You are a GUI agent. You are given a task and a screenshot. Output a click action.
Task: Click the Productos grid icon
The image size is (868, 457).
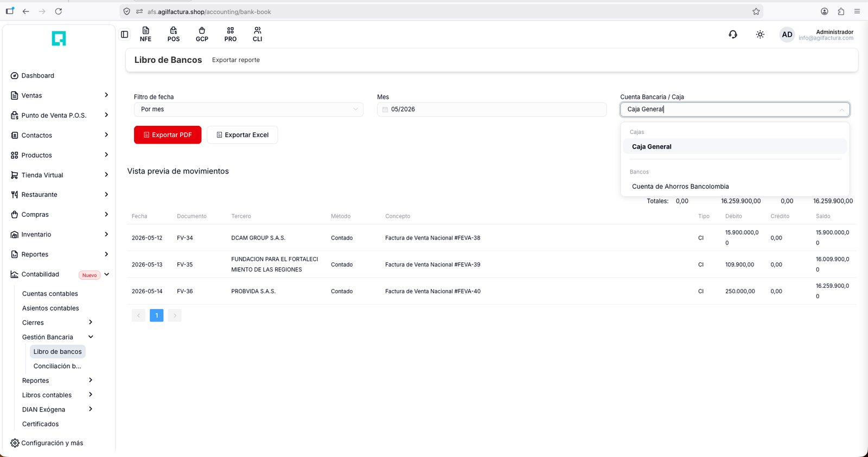(x=15, y=155)
